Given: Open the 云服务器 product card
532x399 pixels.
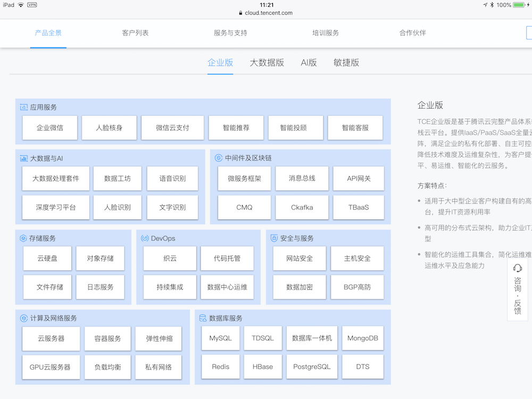Looking at the screenshot, I should pyautogui.click(x=51, y=338).
